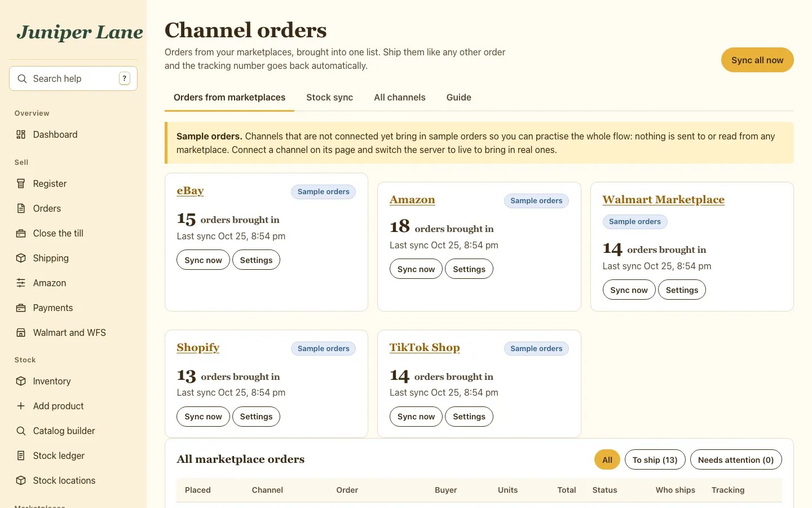812x508 pixels.
Task: Click the Who ships column header
Action: pos(675,490)
